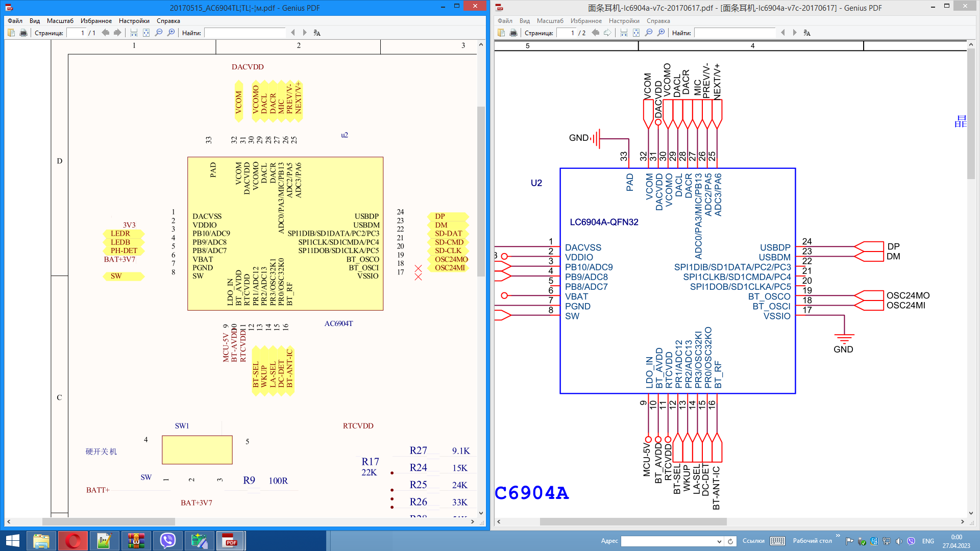980x551 pixels.
Task: Fit page width in left window
Action: point(134,33)
